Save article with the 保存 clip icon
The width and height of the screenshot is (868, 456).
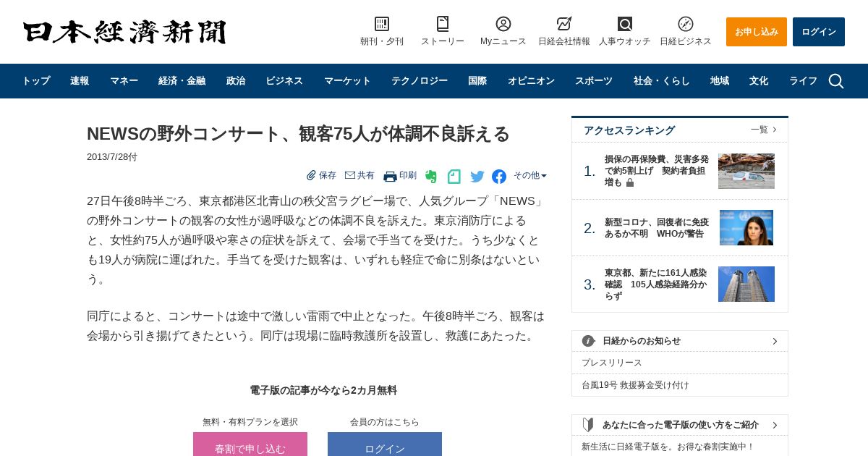pyautogui.click(x=312, y=175)
